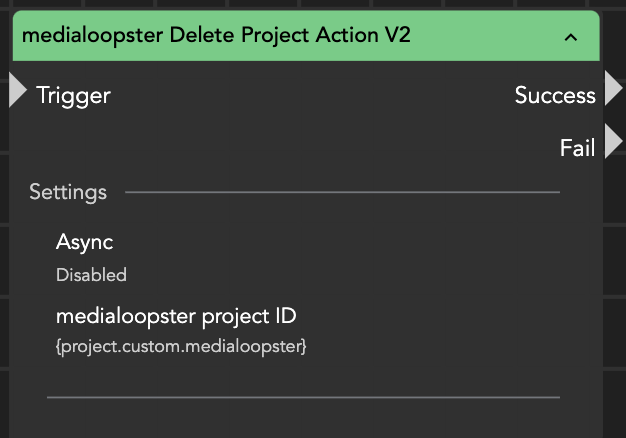Click the Async setting name
626x438 pixels.
click(x=84, y=242)
